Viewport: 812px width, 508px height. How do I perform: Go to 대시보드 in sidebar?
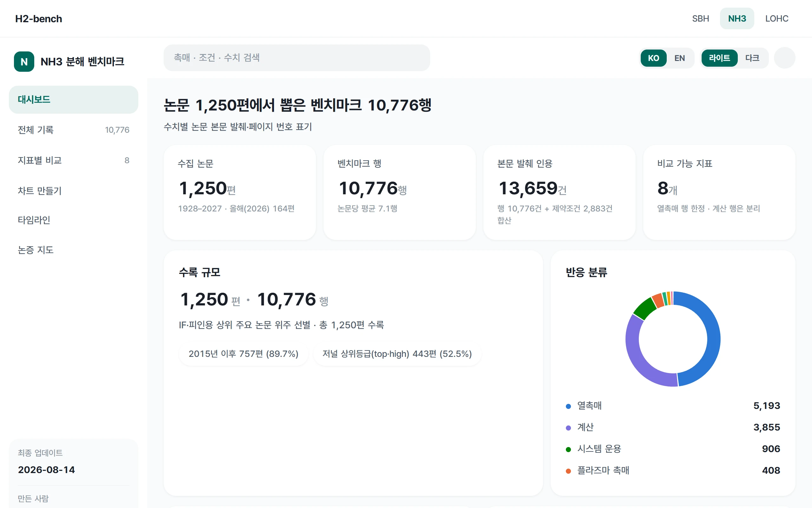[74, 99]
